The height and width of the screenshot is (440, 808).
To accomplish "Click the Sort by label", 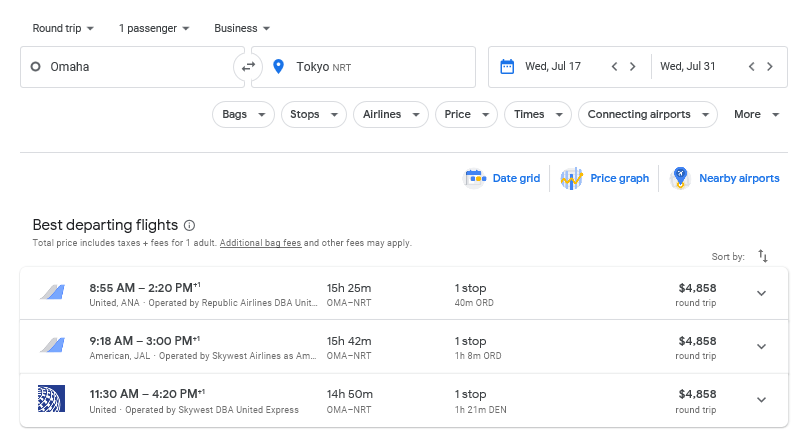I will (728, 257).
